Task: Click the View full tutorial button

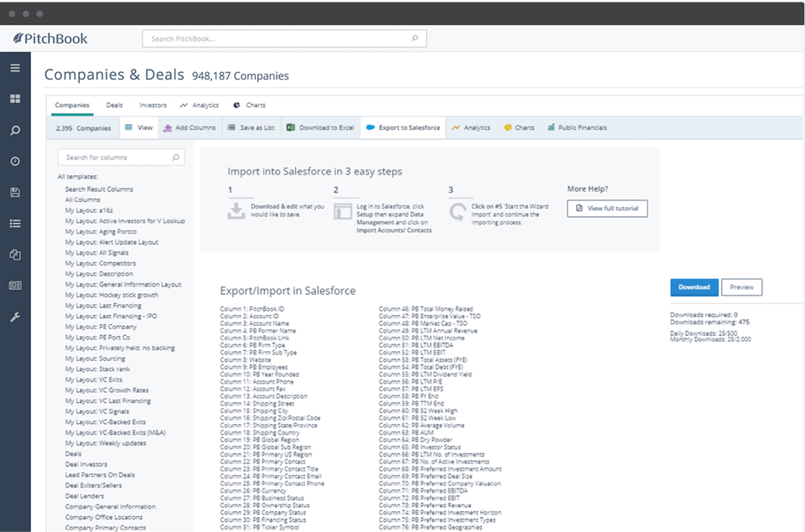Action: [x=607, y=208]
